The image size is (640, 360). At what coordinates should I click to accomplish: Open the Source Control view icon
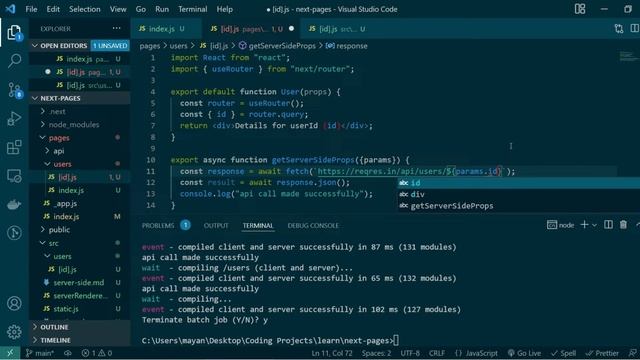point(14,90)
